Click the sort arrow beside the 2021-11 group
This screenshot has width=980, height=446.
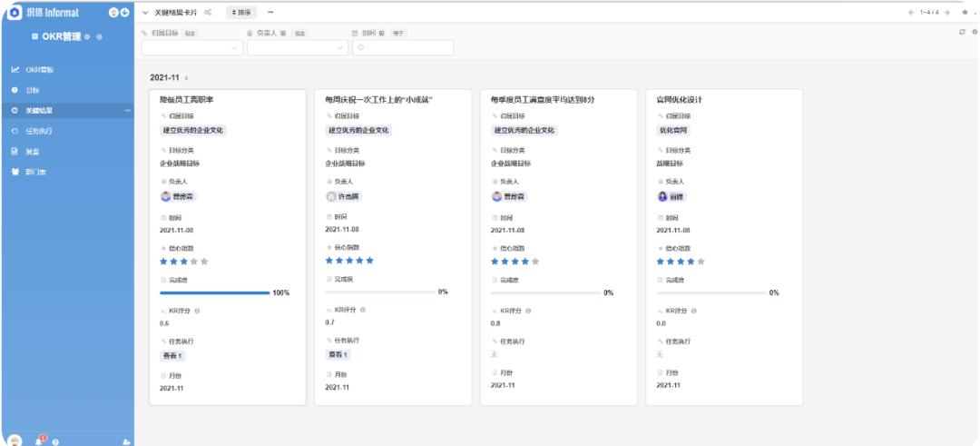[x=186, y=78]
